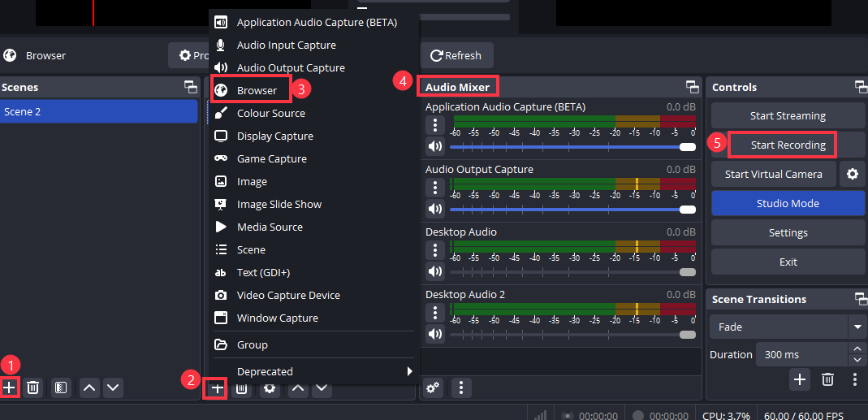This screenshot has width=868, height=420.
Task: Delete selected scene with trash icon
Action: pos(33,388)
